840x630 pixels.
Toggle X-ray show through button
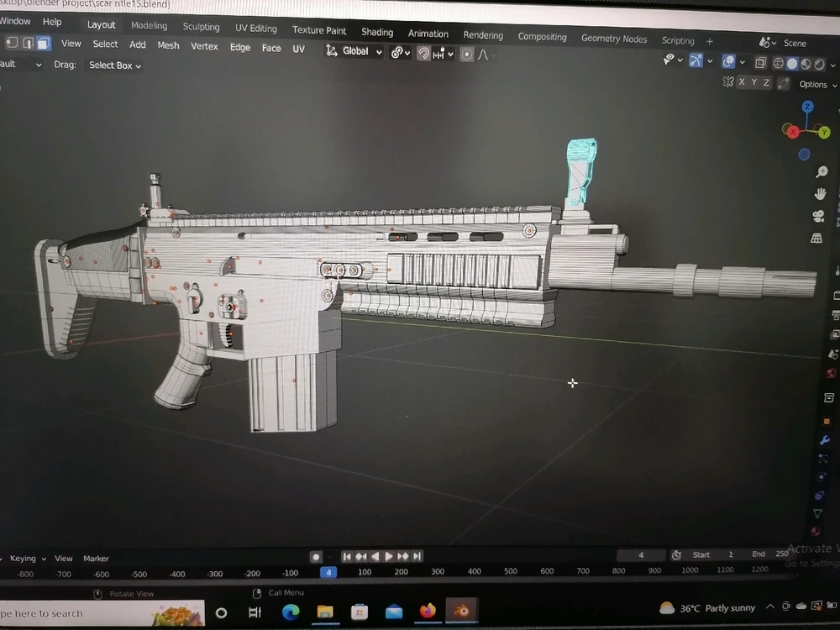point(760,63)
